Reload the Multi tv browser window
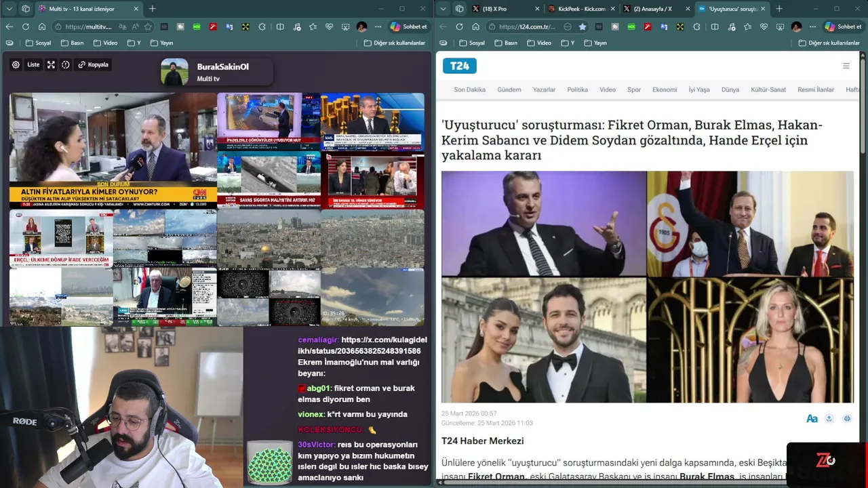 [26, 26]
